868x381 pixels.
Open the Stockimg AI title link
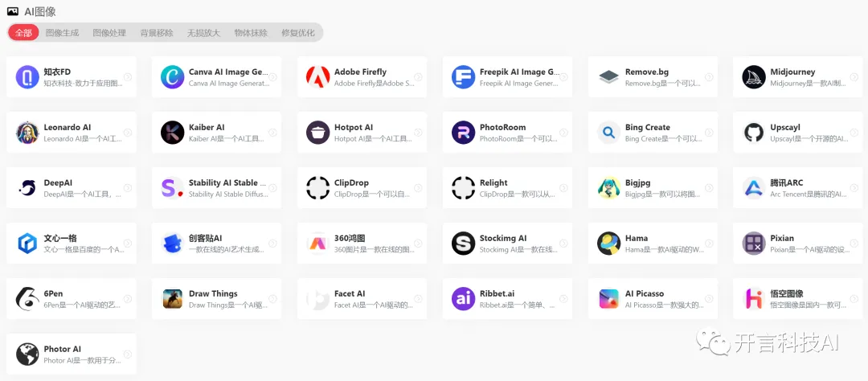click(x=502, y=238)
